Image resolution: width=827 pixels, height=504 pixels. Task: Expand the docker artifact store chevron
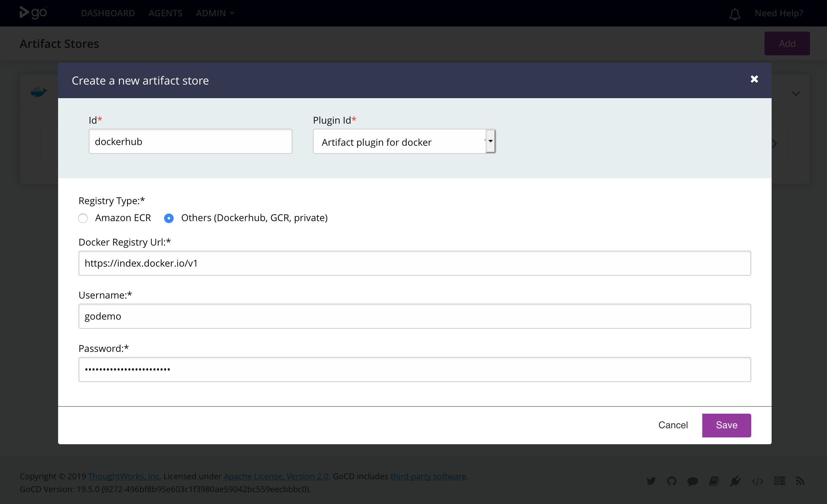click(796, 93)
